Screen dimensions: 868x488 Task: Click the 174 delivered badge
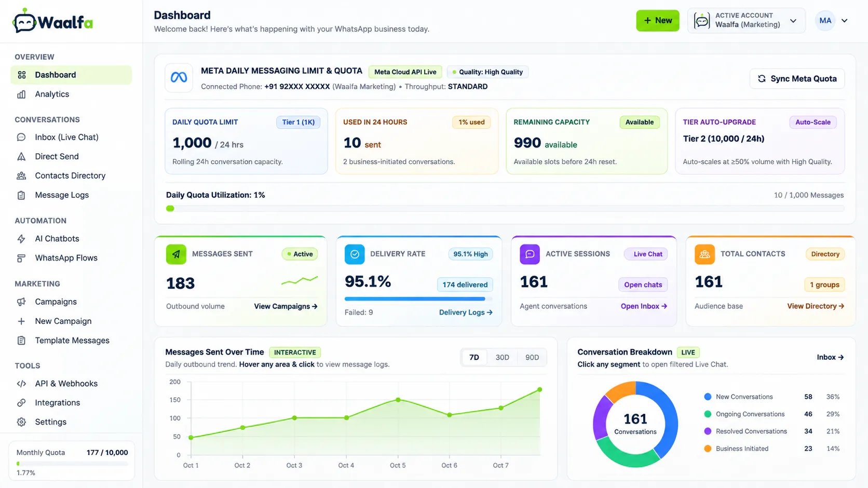click(465, 284)
